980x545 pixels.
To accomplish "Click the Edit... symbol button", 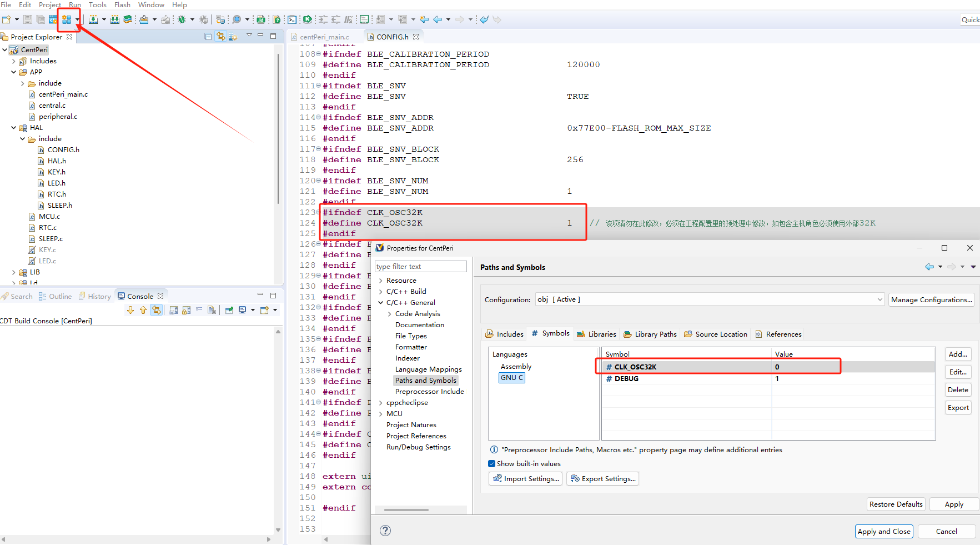I will [958, 372].
